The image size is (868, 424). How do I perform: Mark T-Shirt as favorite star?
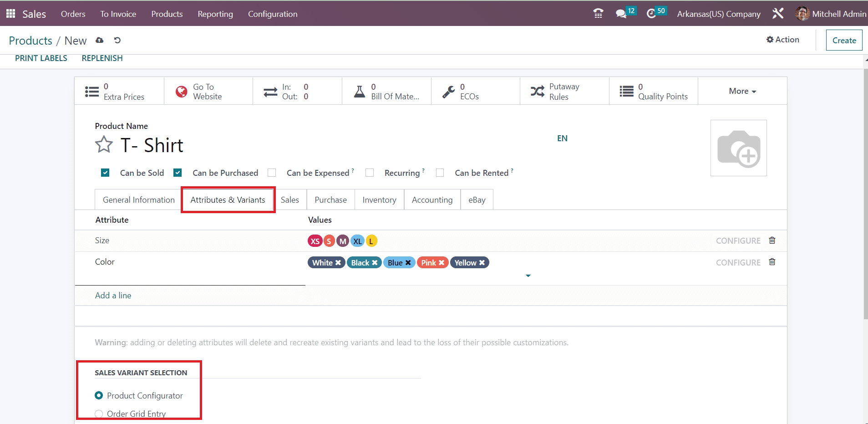[104, 145]
